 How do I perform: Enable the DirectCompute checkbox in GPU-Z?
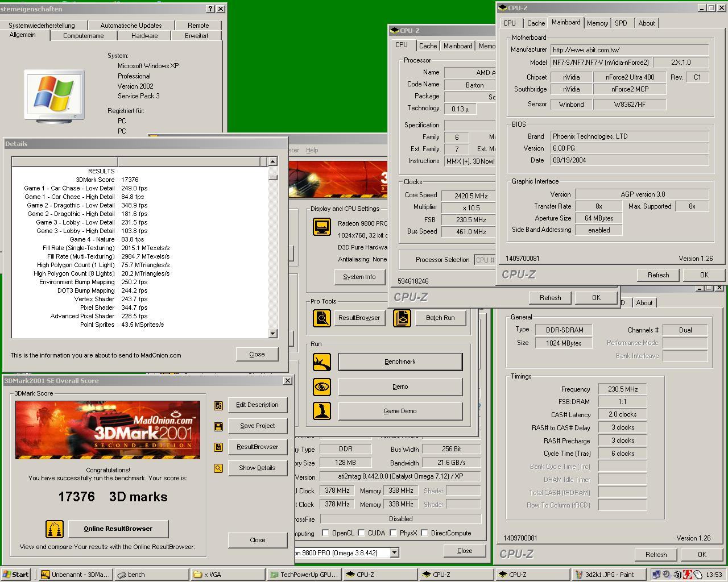coord(424,533)
